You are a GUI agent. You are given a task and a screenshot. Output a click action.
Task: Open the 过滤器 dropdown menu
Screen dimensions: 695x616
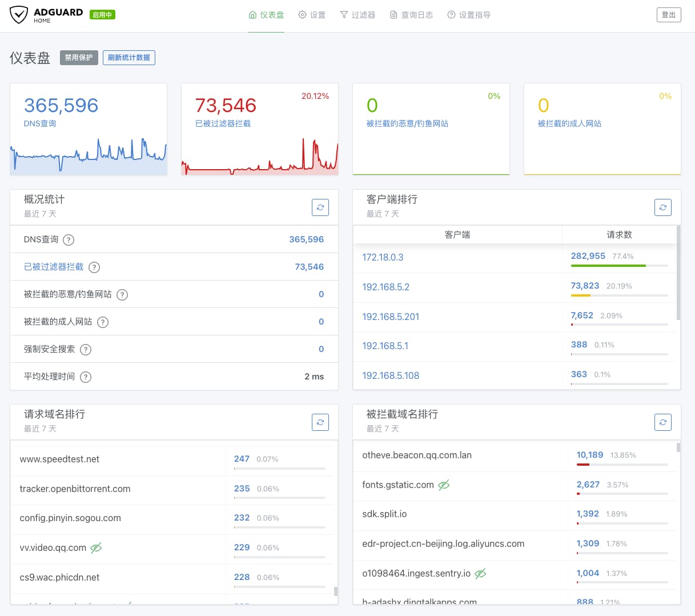[x=357, y=15]
